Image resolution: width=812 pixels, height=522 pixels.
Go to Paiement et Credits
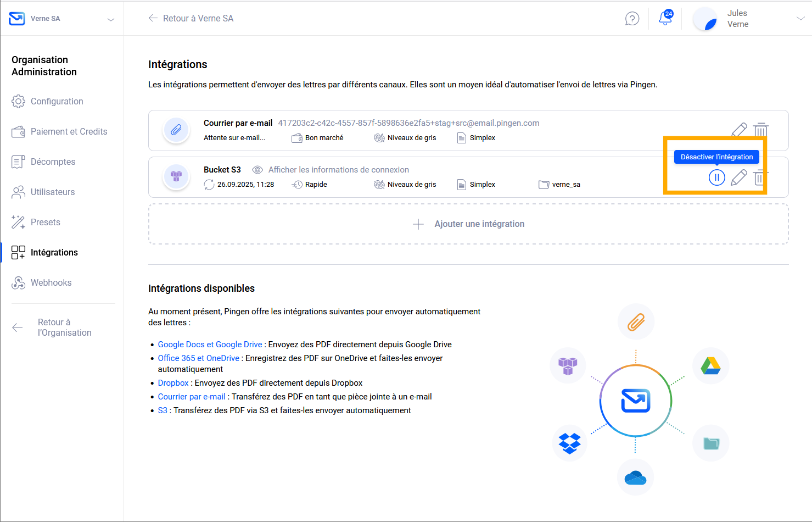pyautogui.click(x=69, y=132)
